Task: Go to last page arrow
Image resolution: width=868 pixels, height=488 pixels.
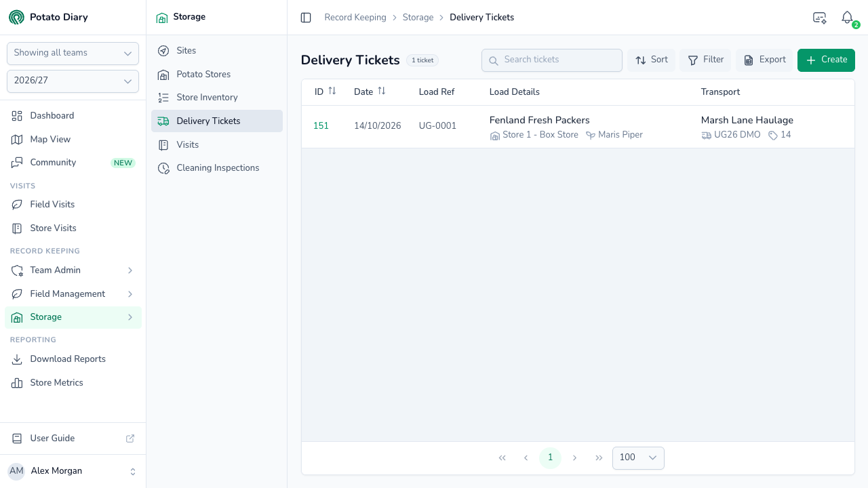Action: [599, 458]
